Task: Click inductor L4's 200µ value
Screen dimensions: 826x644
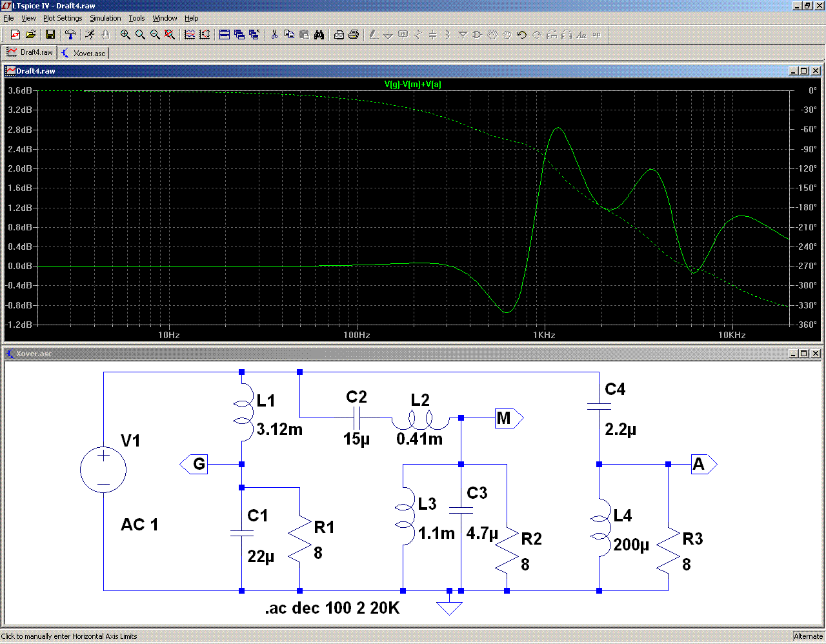Action: pyautogui.click(x=631, y=545)
